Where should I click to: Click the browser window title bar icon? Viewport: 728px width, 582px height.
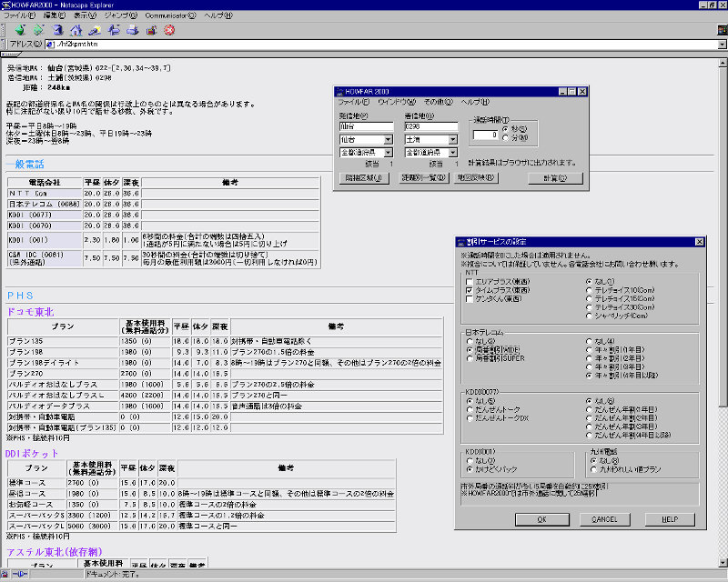5,5
